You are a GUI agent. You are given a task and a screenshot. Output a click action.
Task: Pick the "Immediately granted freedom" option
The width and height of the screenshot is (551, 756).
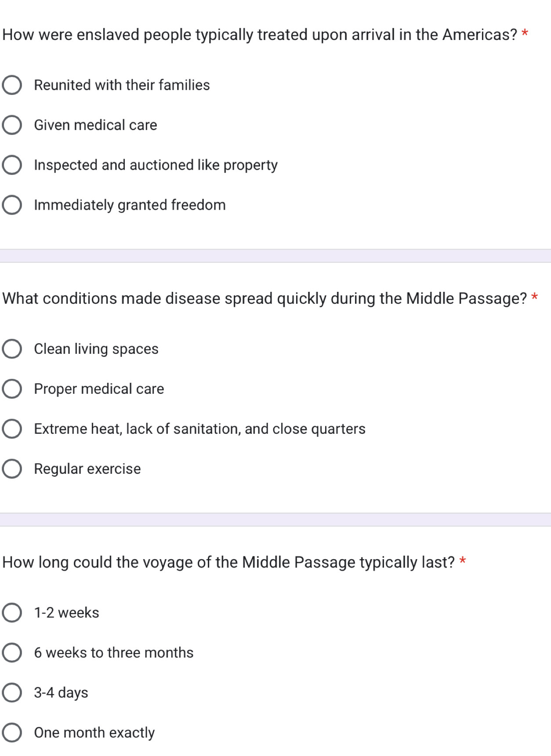click(12, 205)
